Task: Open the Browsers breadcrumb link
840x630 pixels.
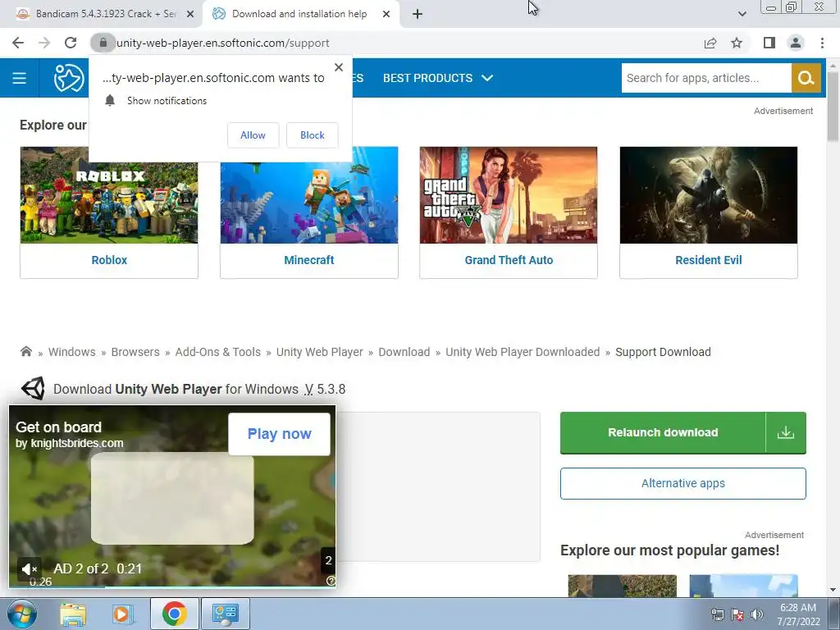Action: 135,352
